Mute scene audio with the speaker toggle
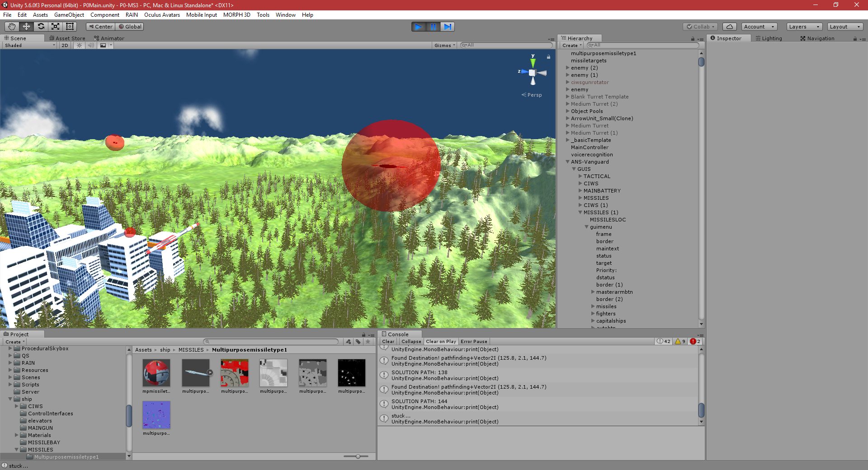Image resolution: width=868 pixels, height=470 pixels. (x=91, y=45)
